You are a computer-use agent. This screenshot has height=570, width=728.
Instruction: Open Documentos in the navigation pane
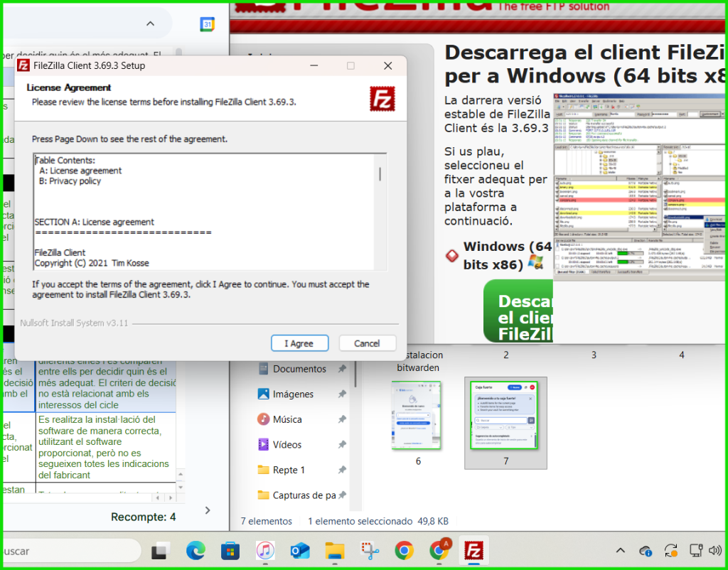[299, 369]
